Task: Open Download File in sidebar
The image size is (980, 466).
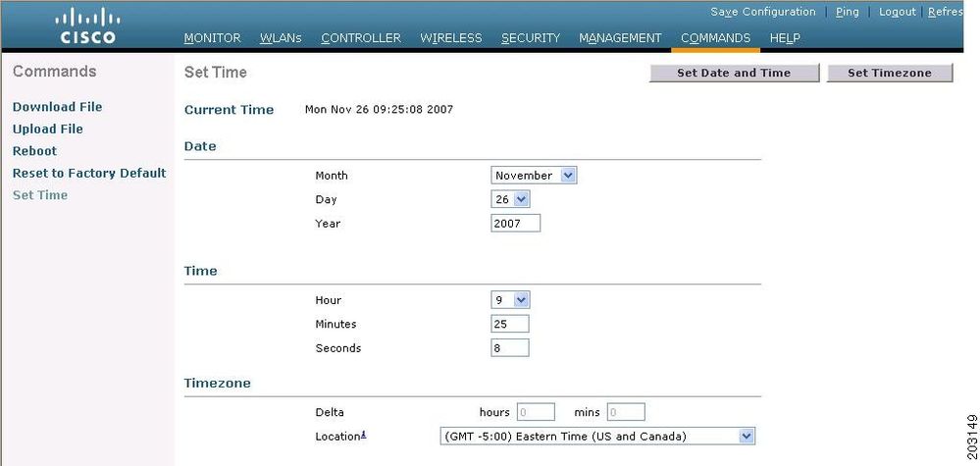Action: point(58,107)
